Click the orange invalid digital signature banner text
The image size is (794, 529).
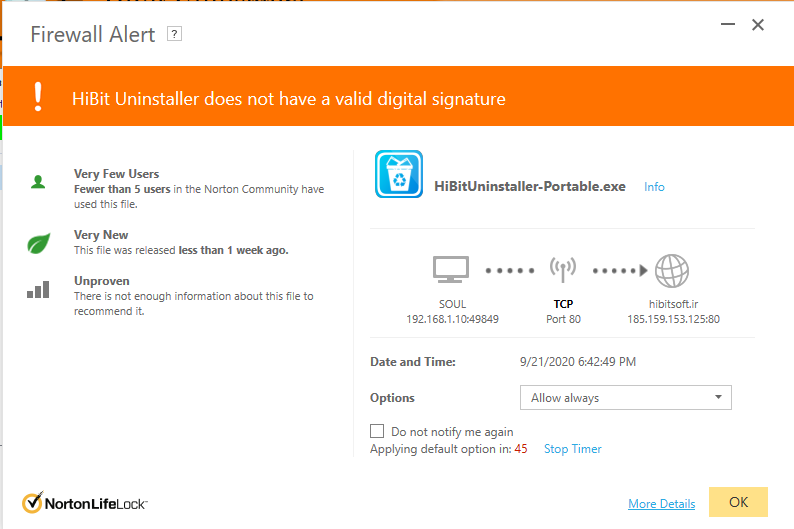(x=289, y=98)
